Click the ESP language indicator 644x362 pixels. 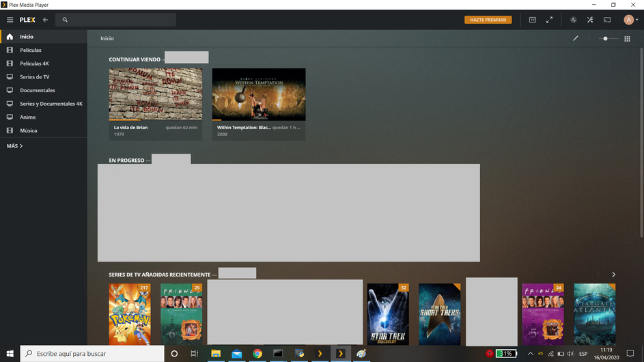pos(583,353)
